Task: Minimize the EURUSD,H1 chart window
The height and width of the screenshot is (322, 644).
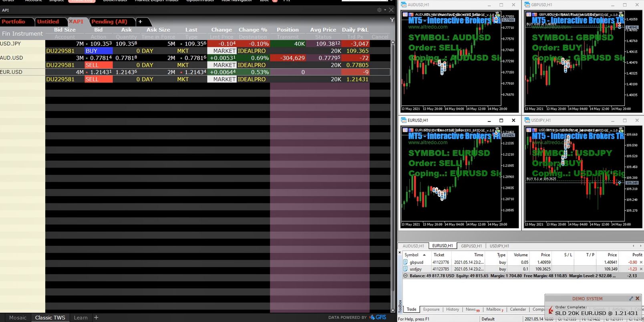Action: 489,120
